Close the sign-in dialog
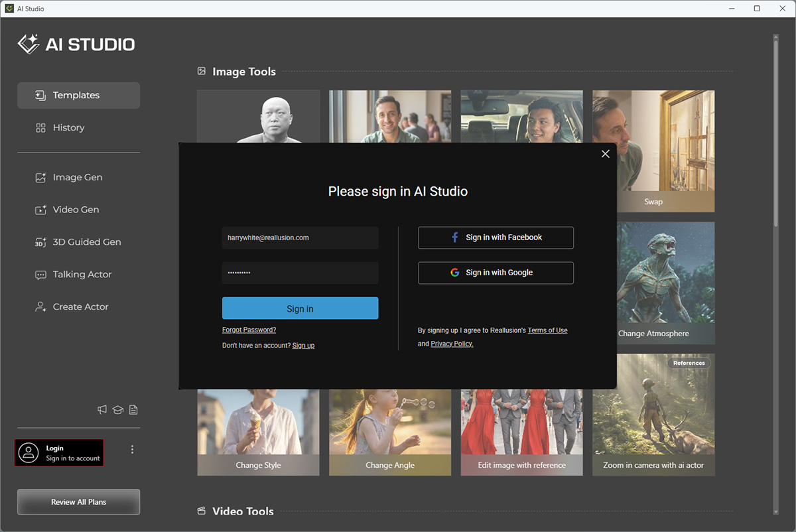Screen dimensions: 796x532 (605, 154)
